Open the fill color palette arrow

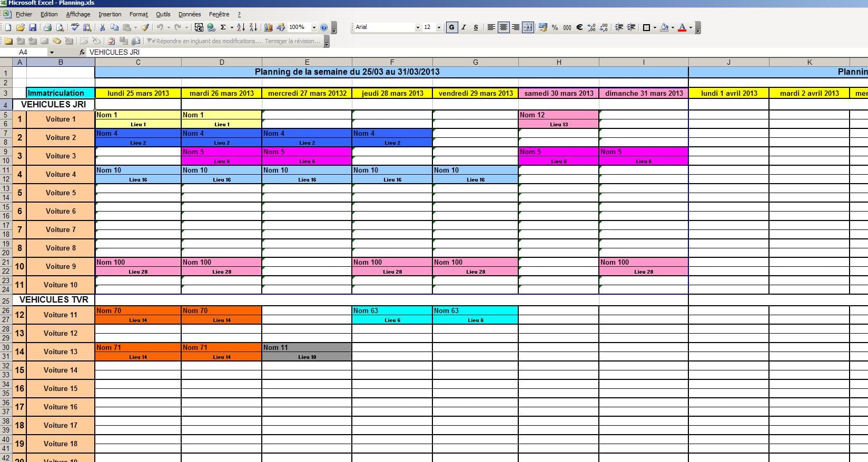673,27
